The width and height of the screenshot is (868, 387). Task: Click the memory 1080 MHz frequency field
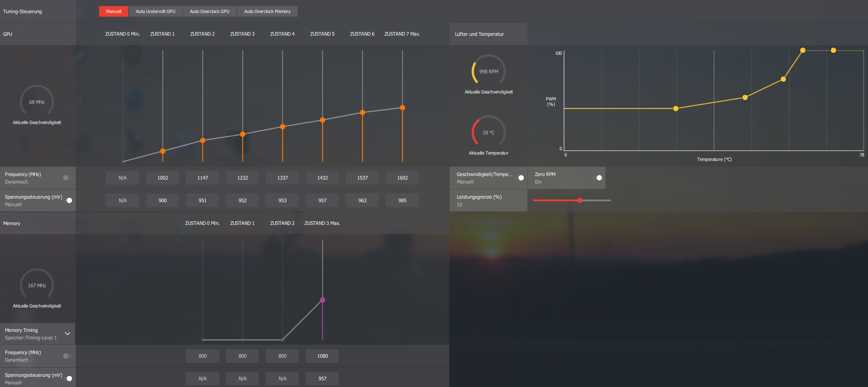(322, 356)
